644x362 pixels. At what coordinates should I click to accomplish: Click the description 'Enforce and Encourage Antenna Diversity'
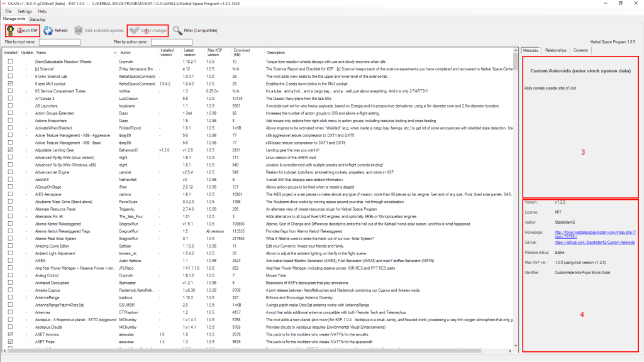pyautogui.click(x=299, y=297)
